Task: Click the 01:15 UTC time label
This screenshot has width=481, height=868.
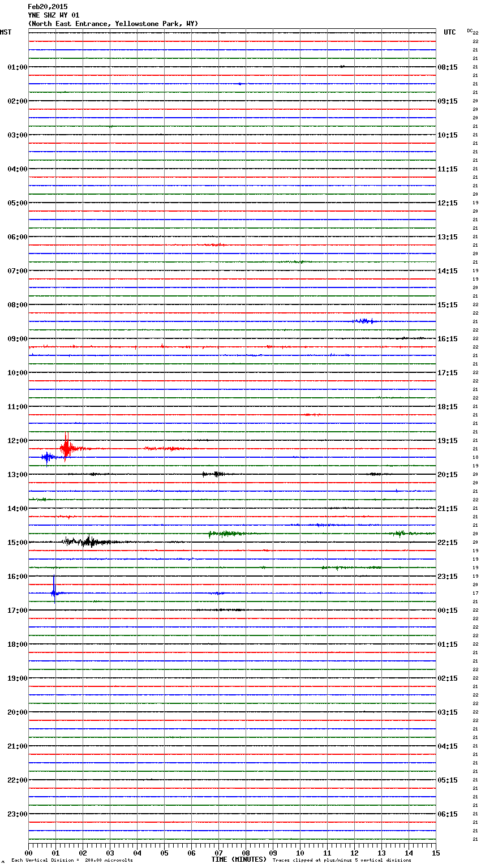Action: point(448,644)
